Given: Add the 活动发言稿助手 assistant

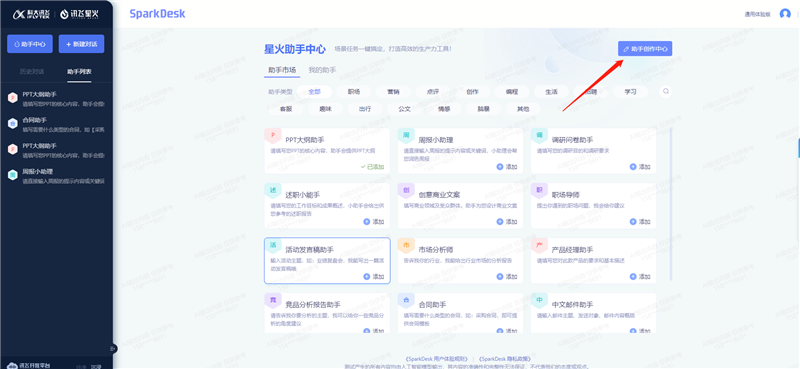Looking at the screenshot, I should coord(373,277).
